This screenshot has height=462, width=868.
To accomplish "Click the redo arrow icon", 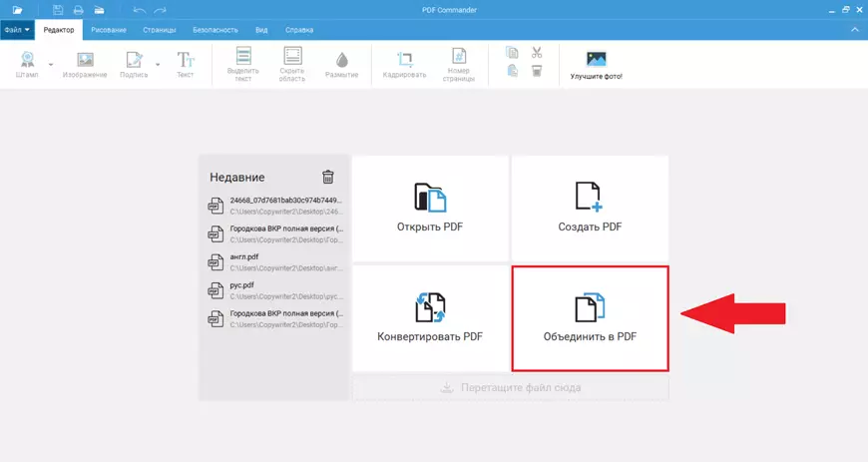I will point(160,10).
